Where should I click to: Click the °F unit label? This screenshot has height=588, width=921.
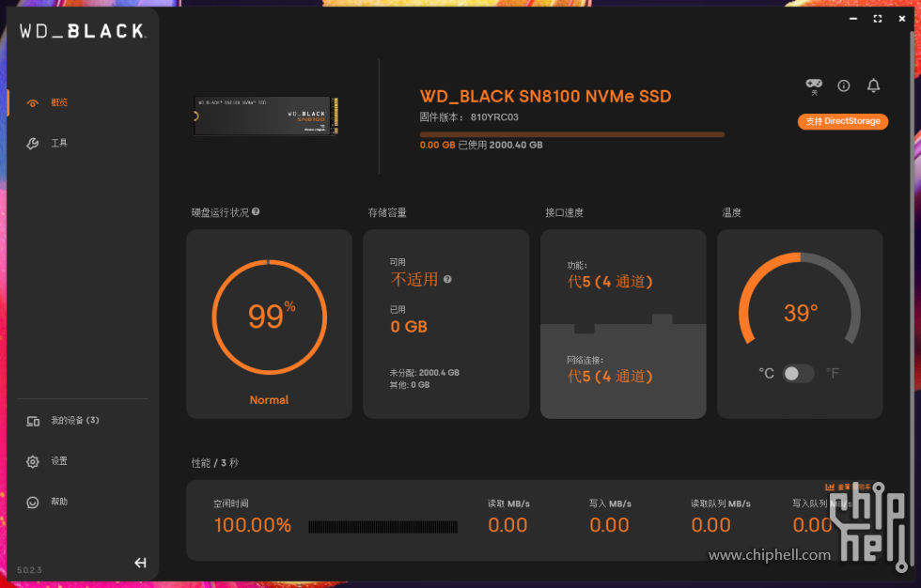coord(833,373)
